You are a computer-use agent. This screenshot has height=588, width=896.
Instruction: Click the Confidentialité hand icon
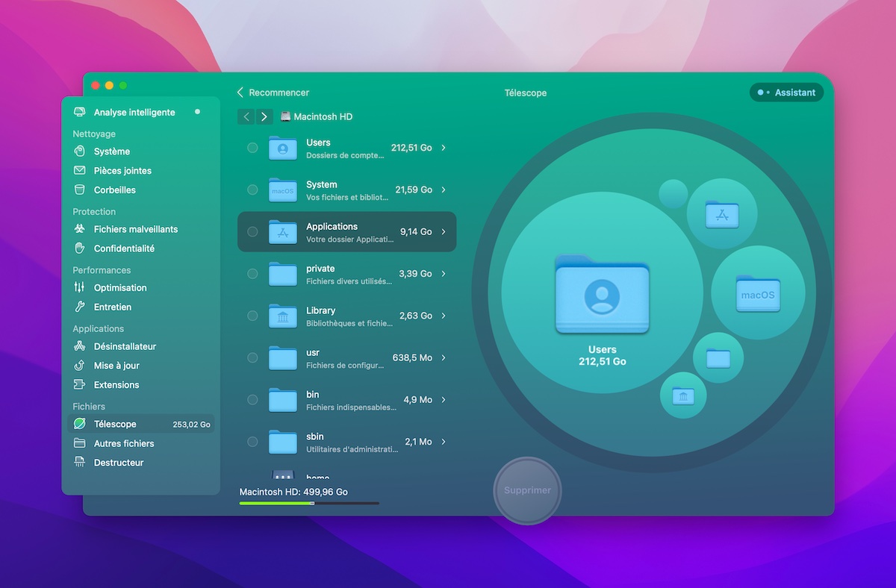click(80, 248)
